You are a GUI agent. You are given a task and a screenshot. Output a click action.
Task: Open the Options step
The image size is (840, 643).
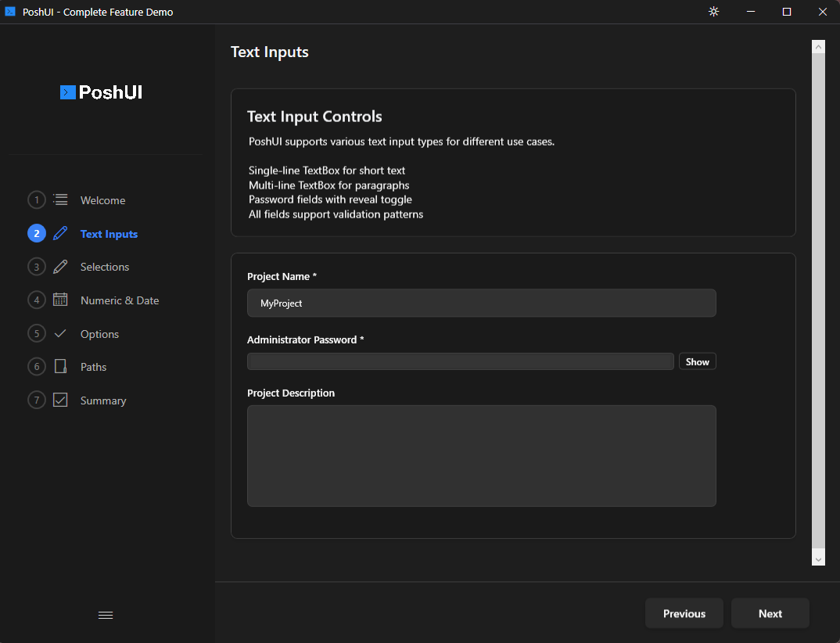[x=99, y=334]
